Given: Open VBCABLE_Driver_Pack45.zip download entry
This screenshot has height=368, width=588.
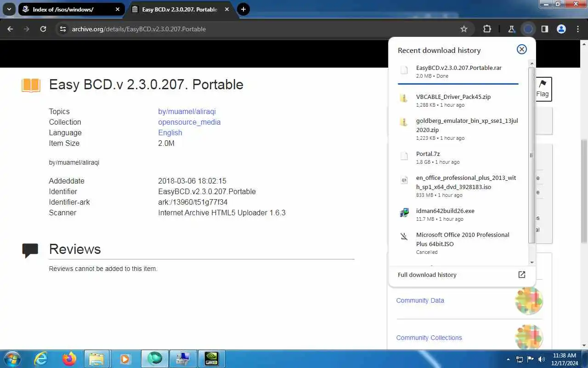Looking at the screenshot, I should coord(459,101).
